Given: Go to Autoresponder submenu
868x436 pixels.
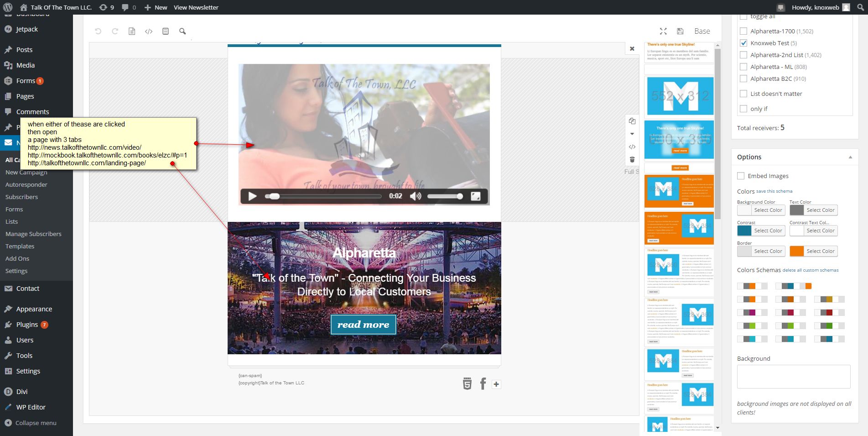Looking at the screenshot, I should click(x=26, y=184).
